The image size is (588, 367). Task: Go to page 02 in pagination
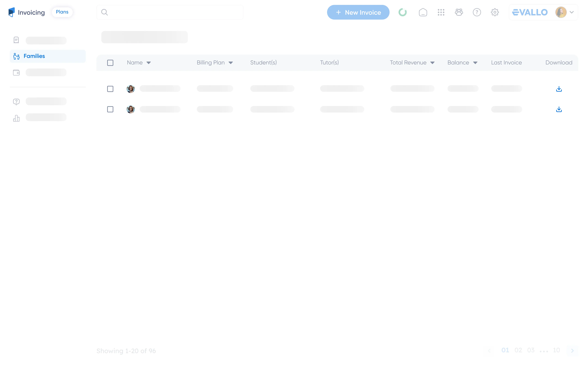[x=518, y=350]
